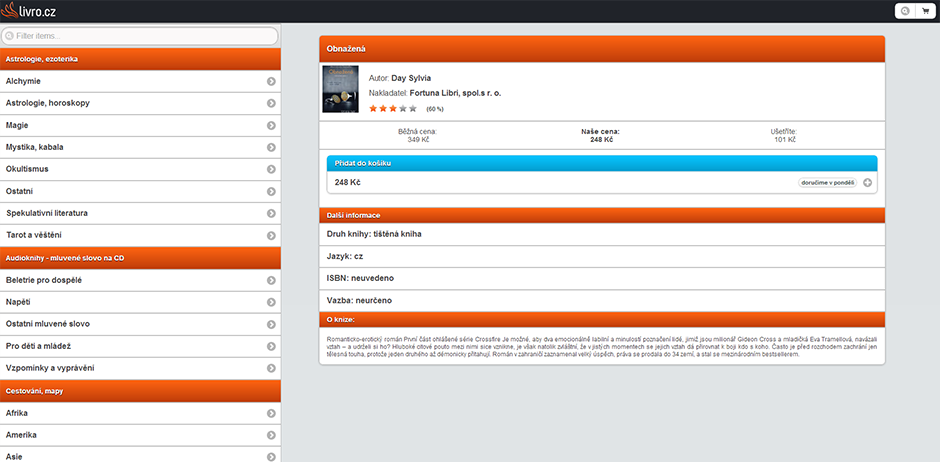Click the Vazba: neurčeno row
The image size is (940, 462).
coord(602,301)
